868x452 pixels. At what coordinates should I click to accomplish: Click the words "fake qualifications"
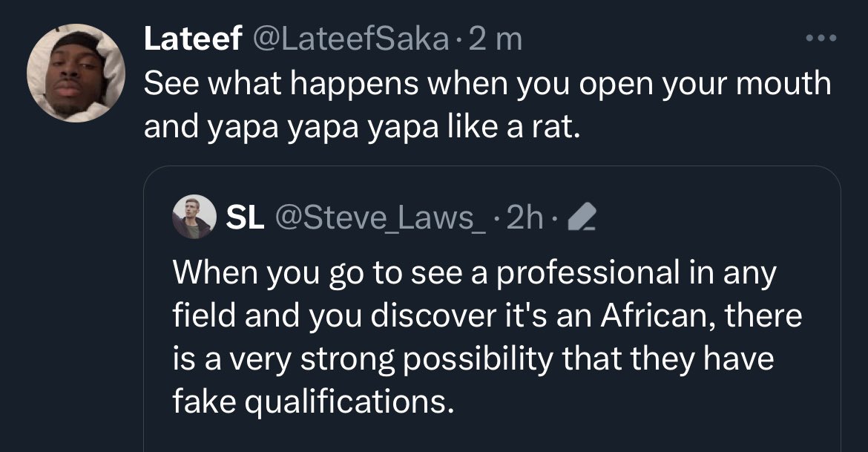coord(312,402)
